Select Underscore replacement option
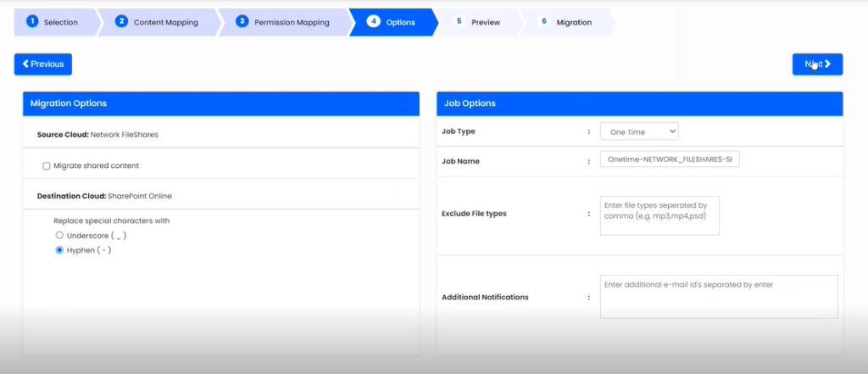 point(60,236)
